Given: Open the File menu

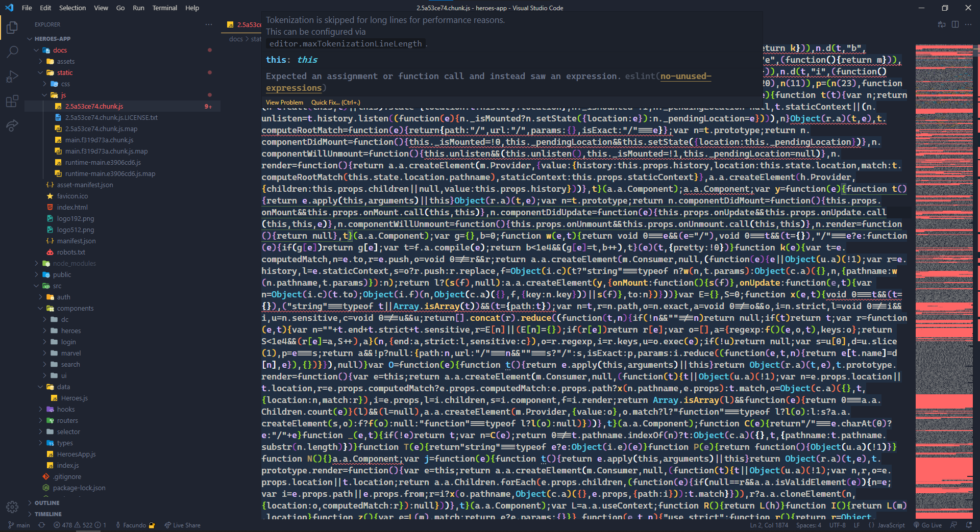Looking at the screenshot, I should [x=27, y=8].
